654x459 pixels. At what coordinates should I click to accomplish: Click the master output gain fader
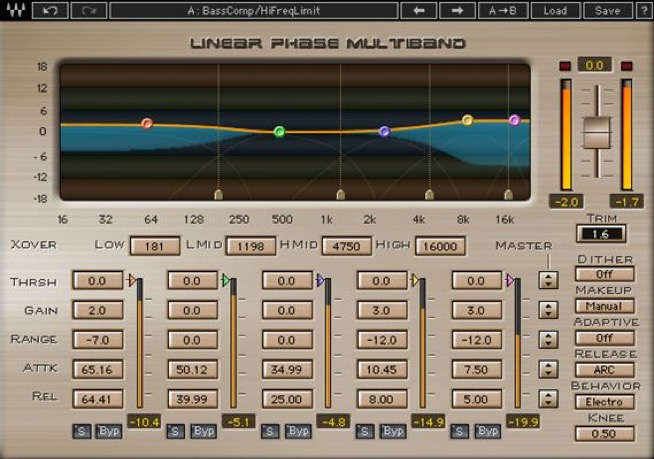click(x=597, y=131)
